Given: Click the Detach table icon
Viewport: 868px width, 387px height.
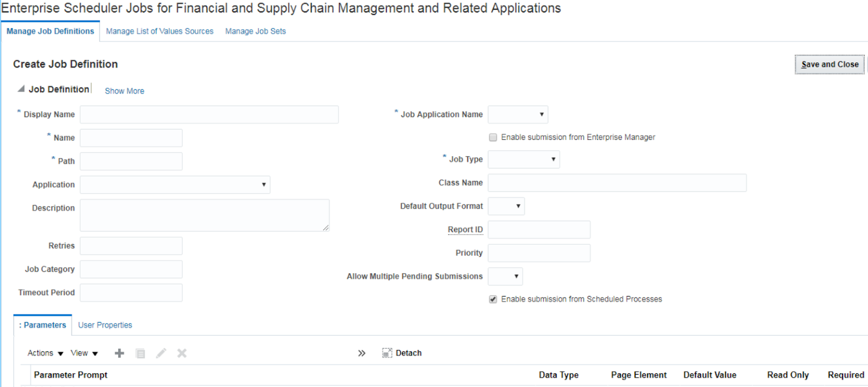Looking at the screenshot, I should (387, 353).
